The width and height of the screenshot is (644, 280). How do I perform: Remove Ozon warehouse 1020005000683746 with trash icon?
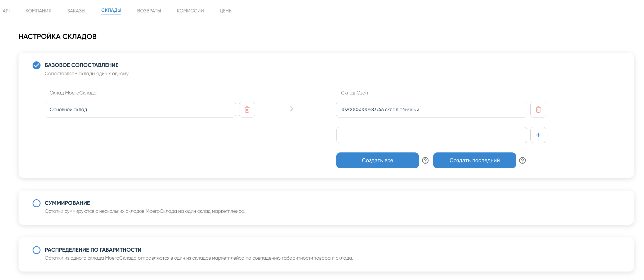tap(538, 110)
